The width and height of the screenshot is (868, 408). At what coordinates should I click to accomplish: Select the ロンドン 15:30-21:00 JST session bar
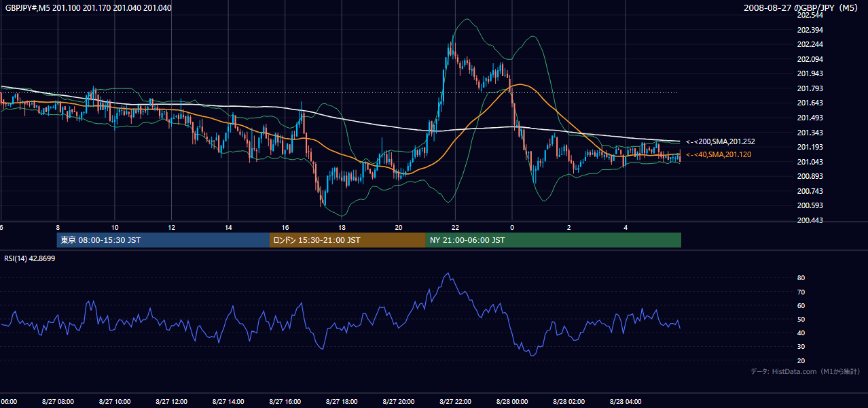[348, 240]
